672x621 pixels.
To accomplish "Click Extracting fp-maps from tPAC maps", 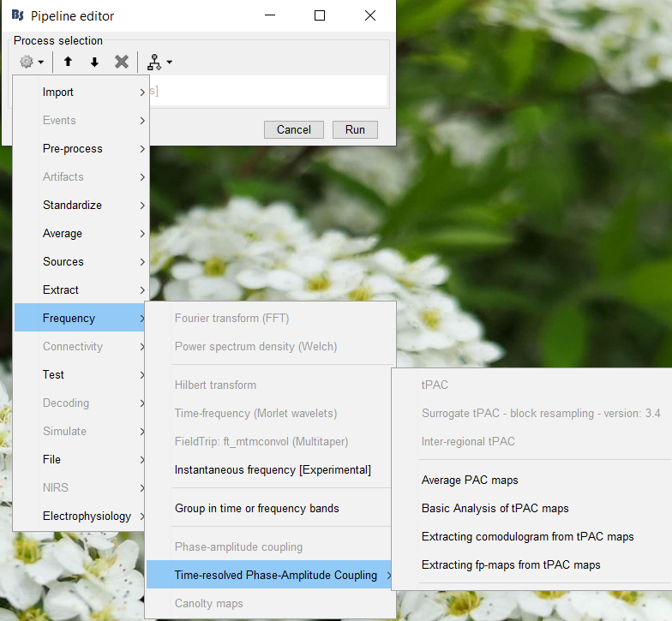I will pyautogui.click(x=511, y=564).
